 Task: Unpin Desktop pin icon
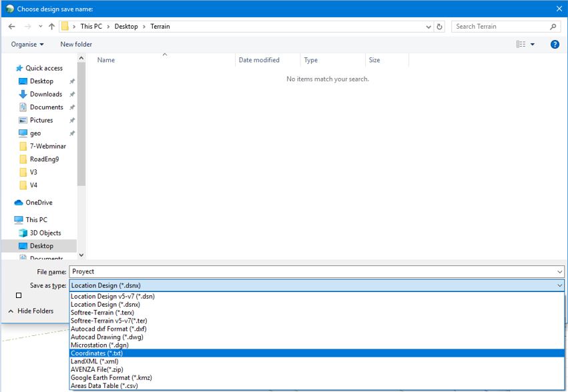click(x=72, y=81)
